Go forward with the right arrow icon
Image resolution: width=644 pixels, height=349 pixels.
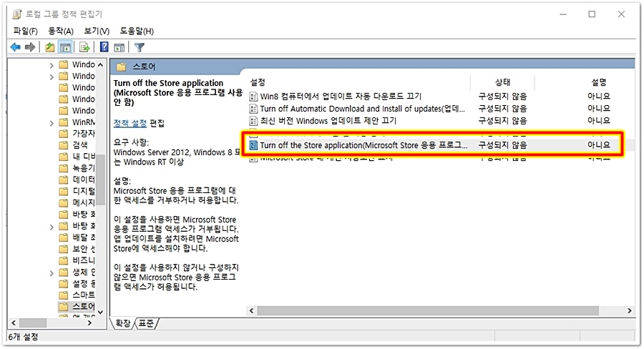pos(30,47)
